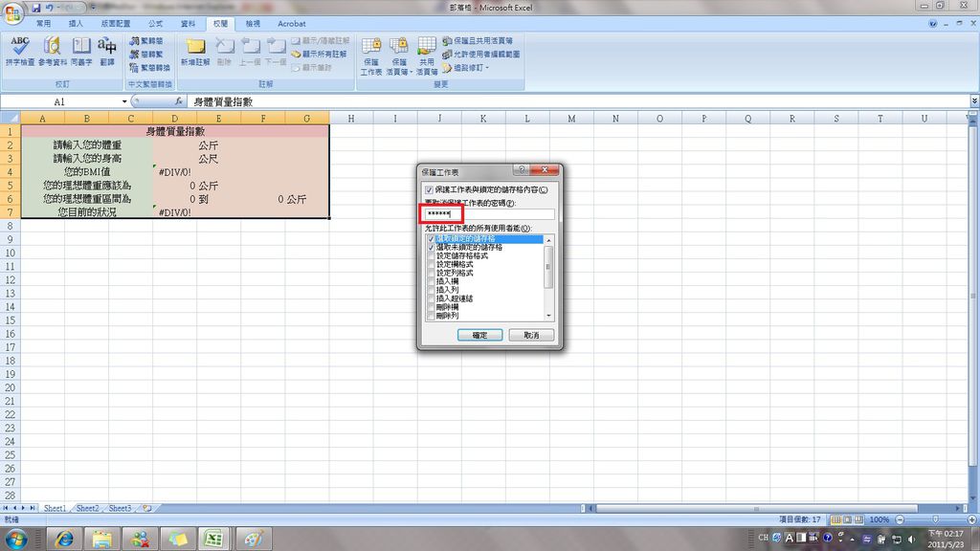Switch to the Acrobat tab

click(291, 24)
